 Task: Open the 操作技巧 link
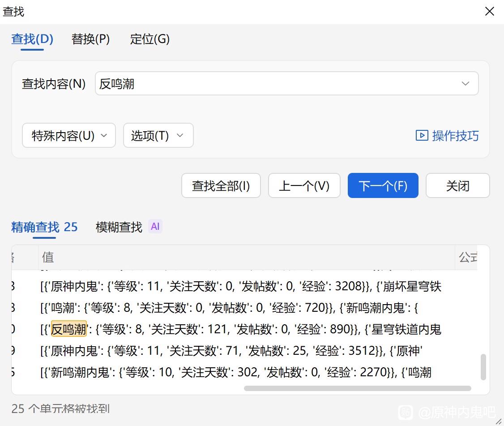click(455, 136)
